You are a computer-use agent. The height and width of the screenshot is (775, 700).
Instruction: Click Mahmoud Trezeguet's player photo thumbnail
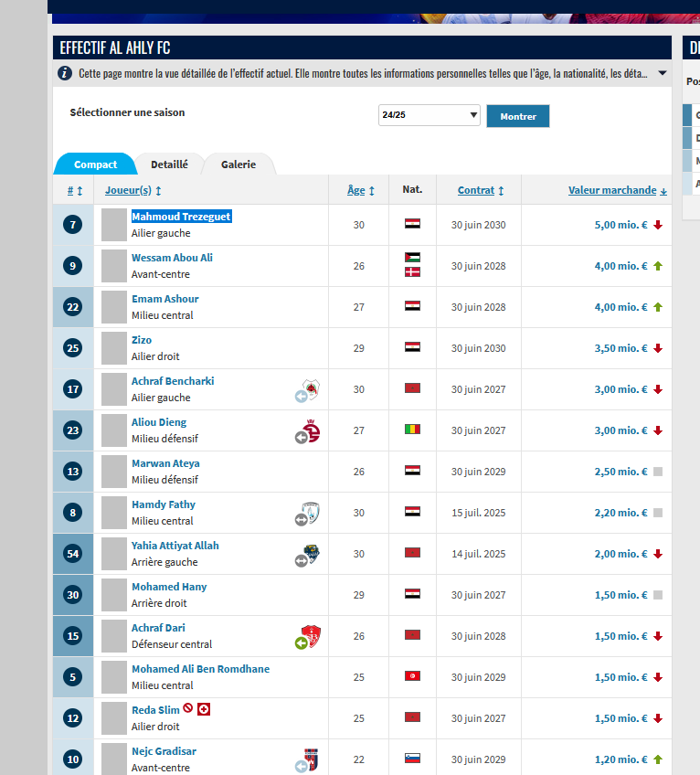tap(114, 225)
